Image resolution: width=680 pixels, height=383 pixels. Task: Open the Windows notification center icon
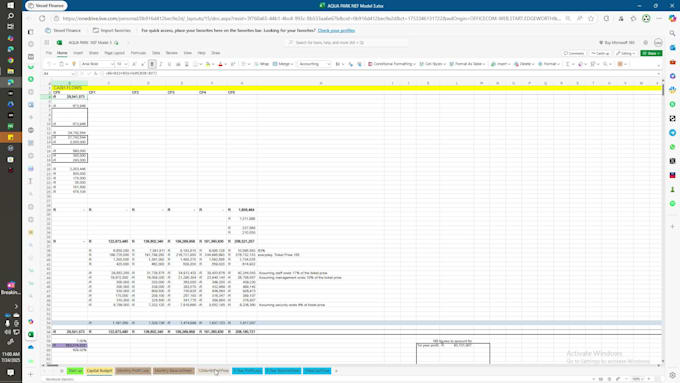(x=11, y=372)
